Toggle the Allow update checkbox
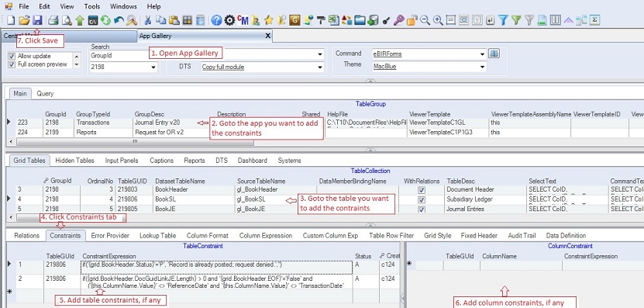644x308 pixels. coord(12,56)
